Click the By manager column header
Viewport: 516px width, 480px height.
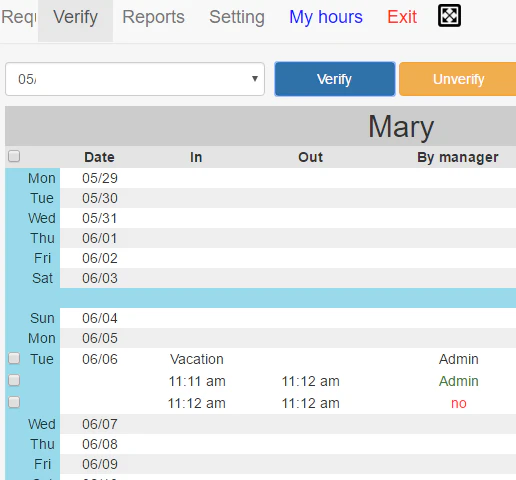[x=458, y=157]
